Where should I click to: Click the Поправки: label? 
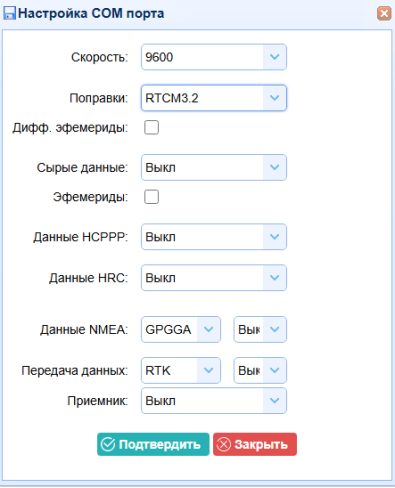tap(99, 98)
